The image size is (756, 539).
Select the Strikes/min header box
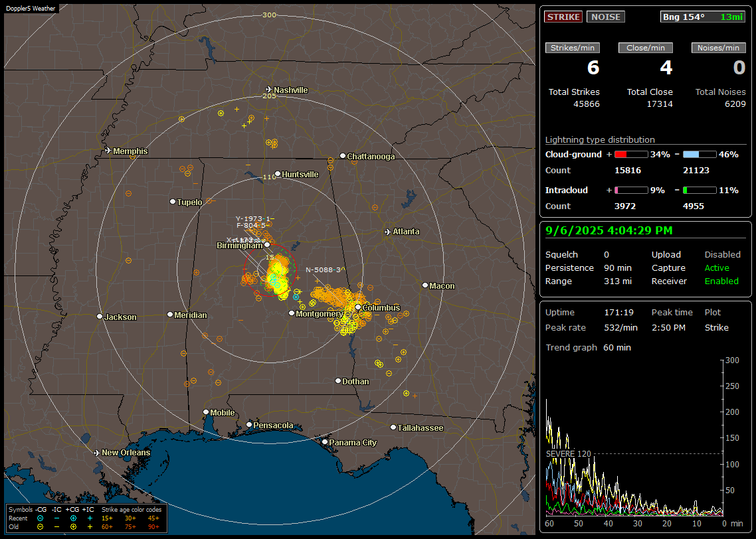(572, 48)
